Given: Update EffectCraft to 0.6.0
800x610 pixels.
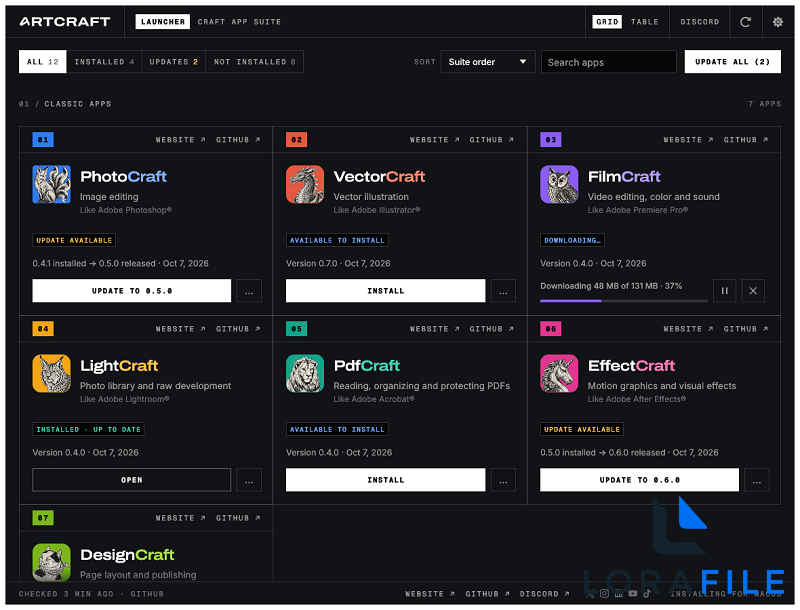Looking at the screenshot, I should (x=639, y=480).
